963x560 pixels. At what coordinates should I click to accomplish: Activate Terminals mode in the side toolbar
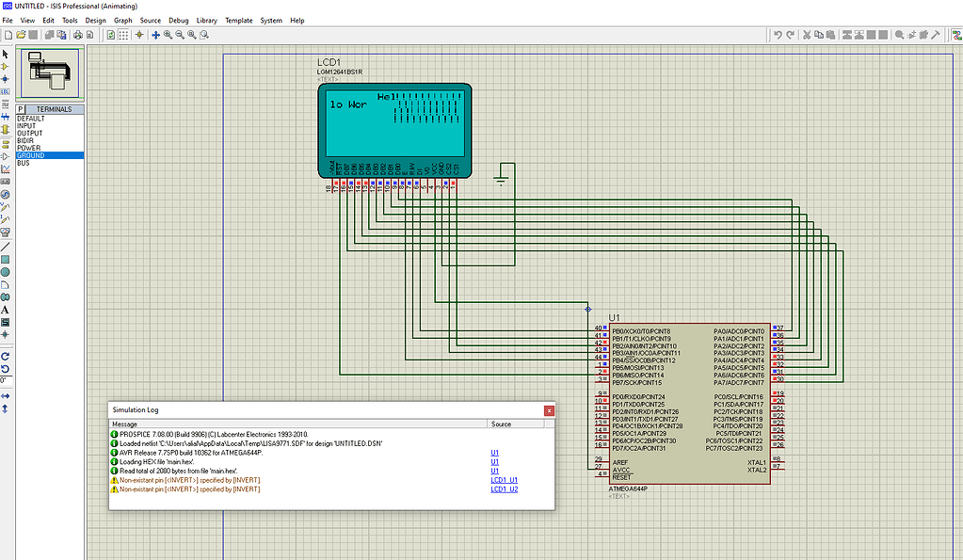coord(6,143)
